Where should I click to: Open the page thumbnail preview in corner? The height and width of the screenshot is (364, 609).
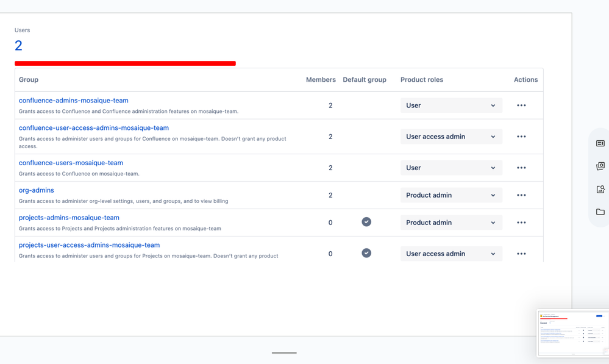[572, 334]
